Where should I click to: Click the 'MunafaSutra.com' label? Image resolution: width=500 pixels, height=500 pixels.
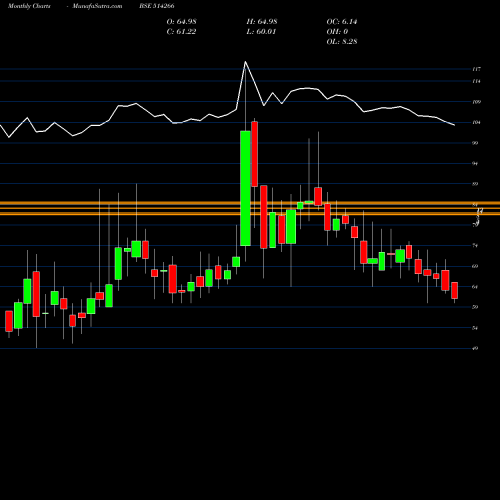tap(97, 6)
